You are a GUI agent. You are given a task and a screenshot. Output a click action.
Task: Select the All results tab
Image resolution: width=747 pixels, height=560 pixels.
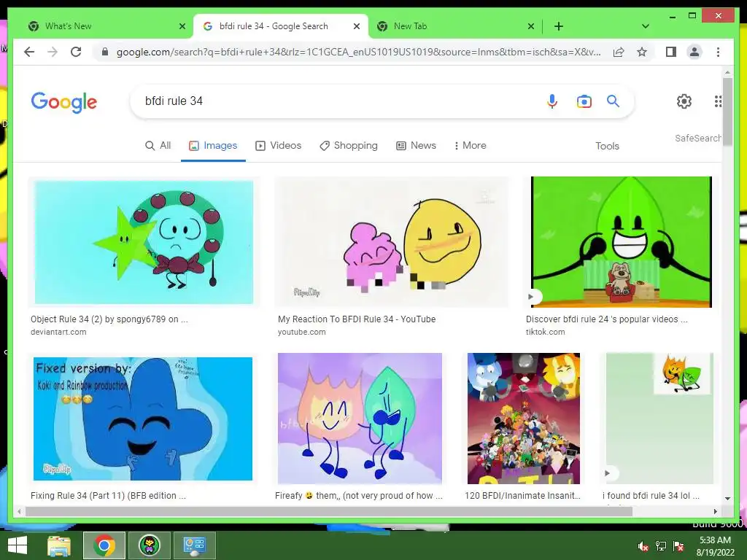coord(158,145)
